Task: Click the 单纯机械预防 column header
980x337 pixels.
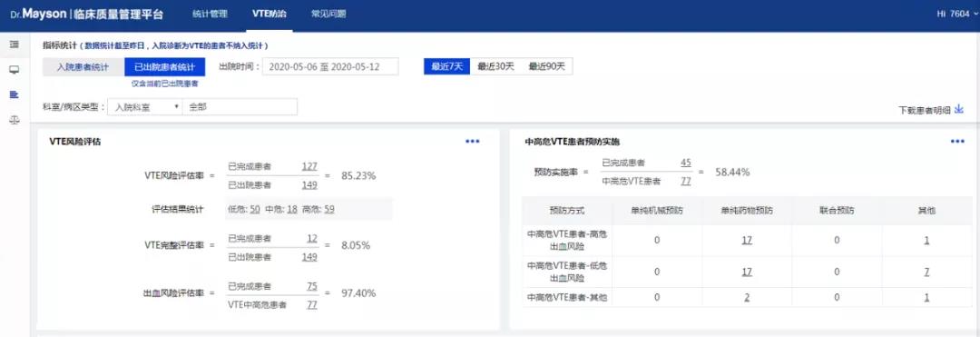Action: tap(656, 211)
